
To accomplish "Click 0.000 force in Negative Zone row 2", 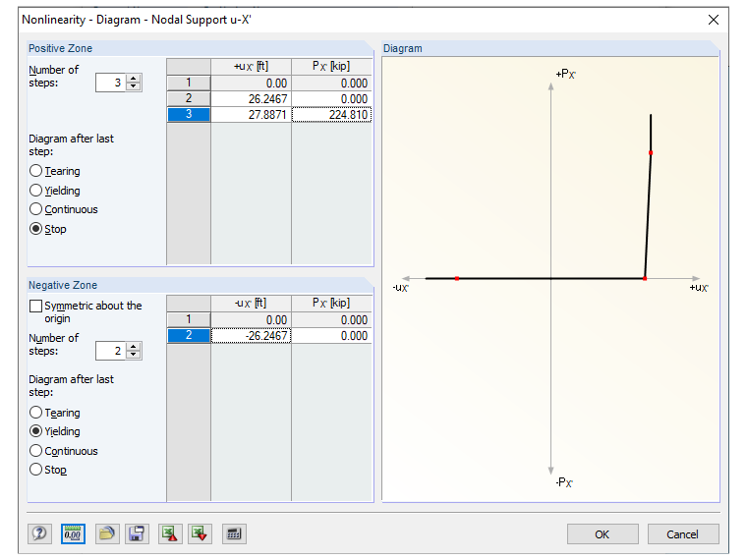I will point(331,335).
